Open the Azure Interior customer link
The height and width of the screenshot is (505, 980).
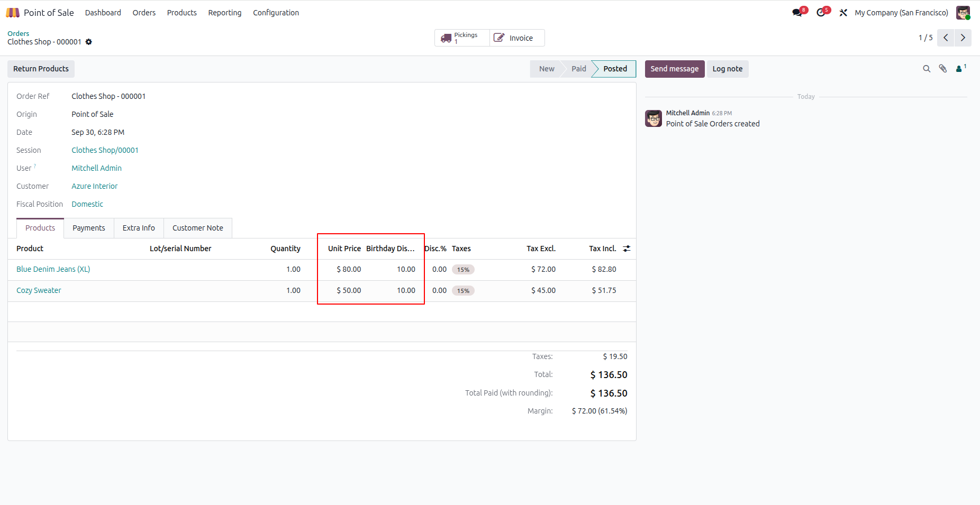click(x=95, y=186)
